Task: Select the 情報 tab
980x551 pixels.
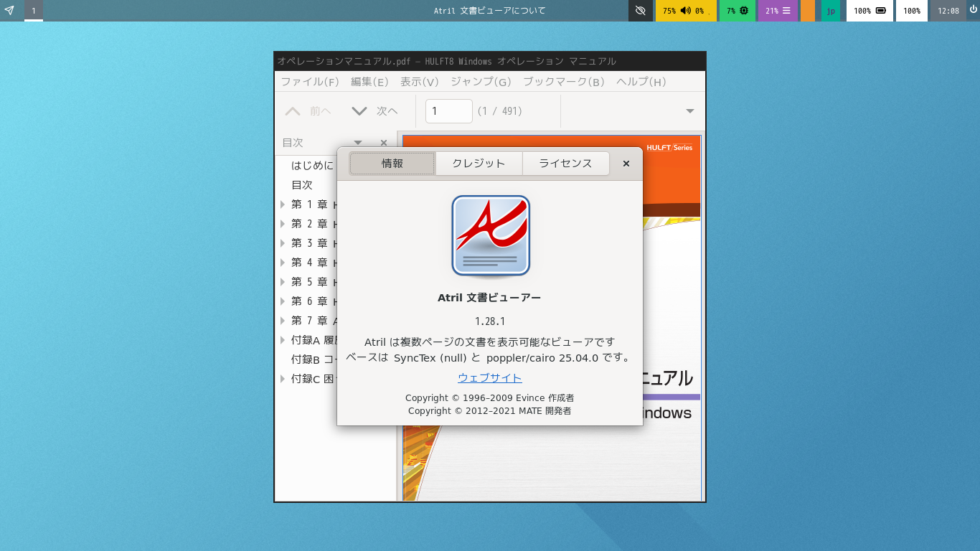Action: point(392,164)
